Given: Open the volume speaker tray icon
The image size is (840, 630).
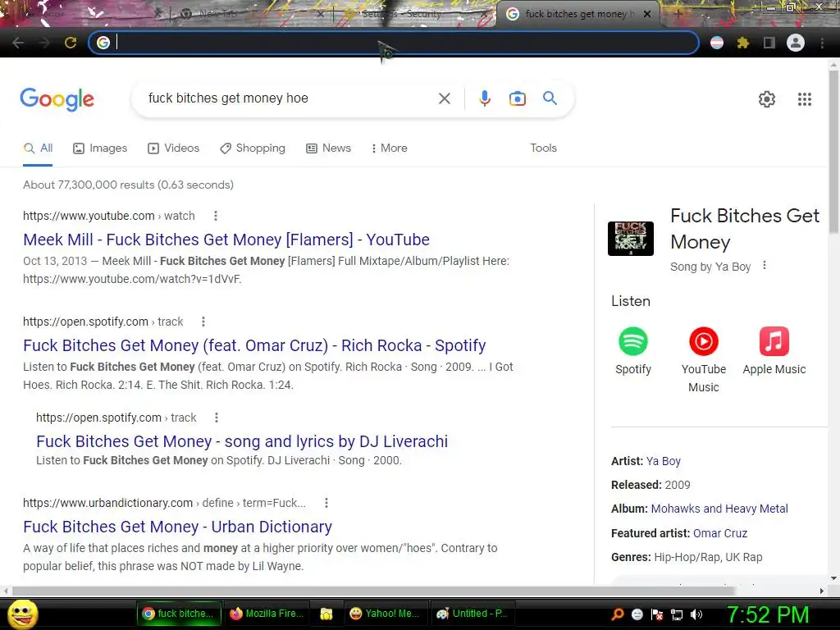Looking at the screenshot, I should pos(696,614).
